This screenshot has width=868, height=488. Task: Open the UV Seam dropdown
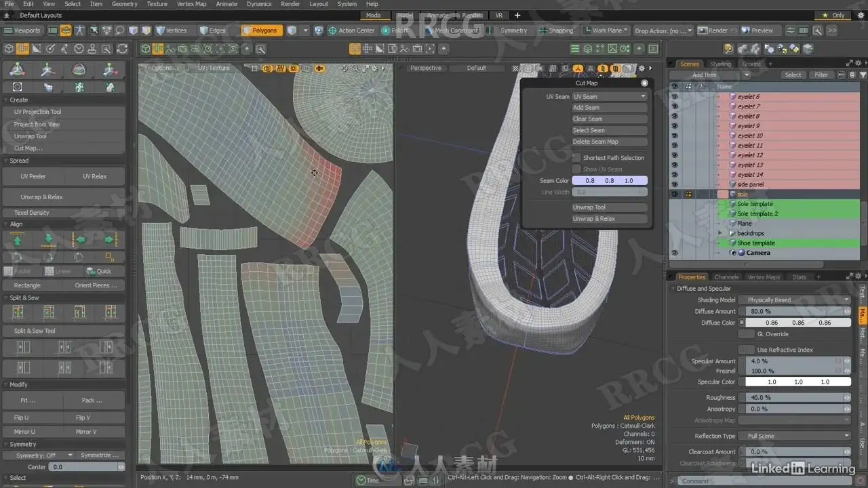tap(610, 97)
